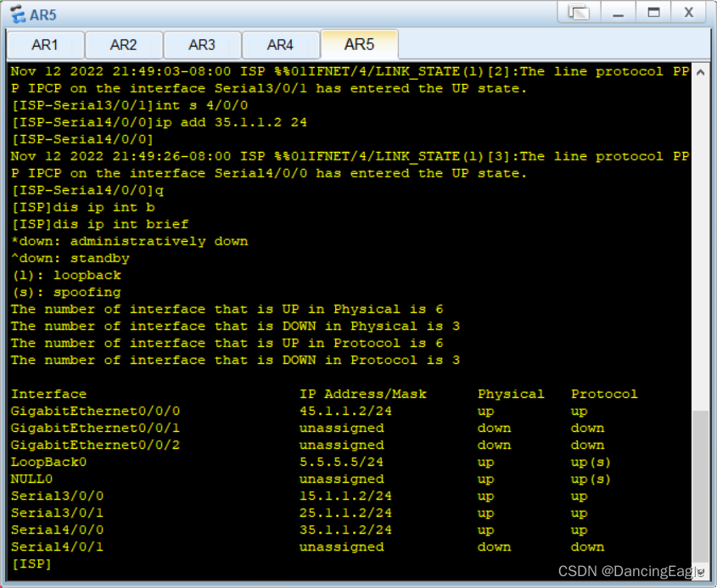
Task: Maximize the AR5 terminal window
Action: [653, 13]
